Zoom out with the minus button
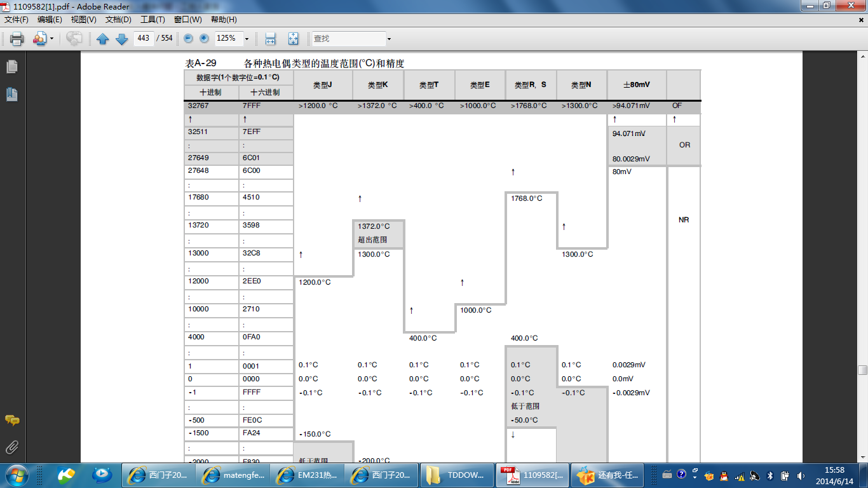Viewport: 868px width, 488px height. coord(188,39)
